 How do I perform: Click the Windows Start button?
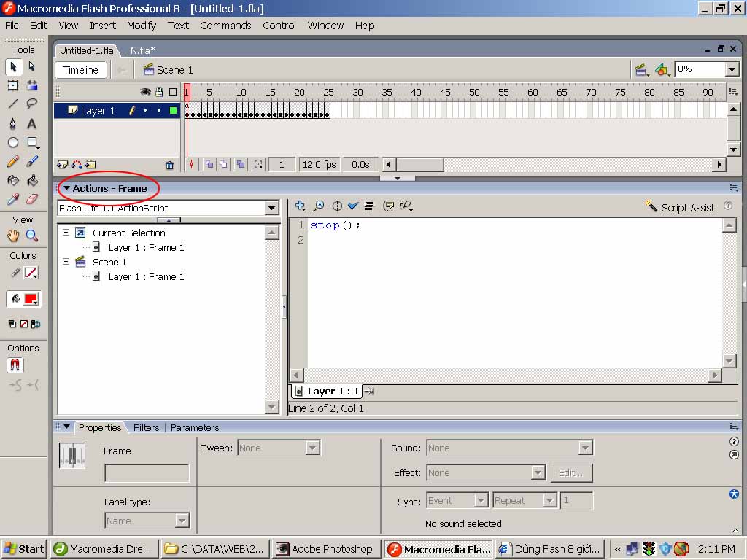click(x=24, y=549)
